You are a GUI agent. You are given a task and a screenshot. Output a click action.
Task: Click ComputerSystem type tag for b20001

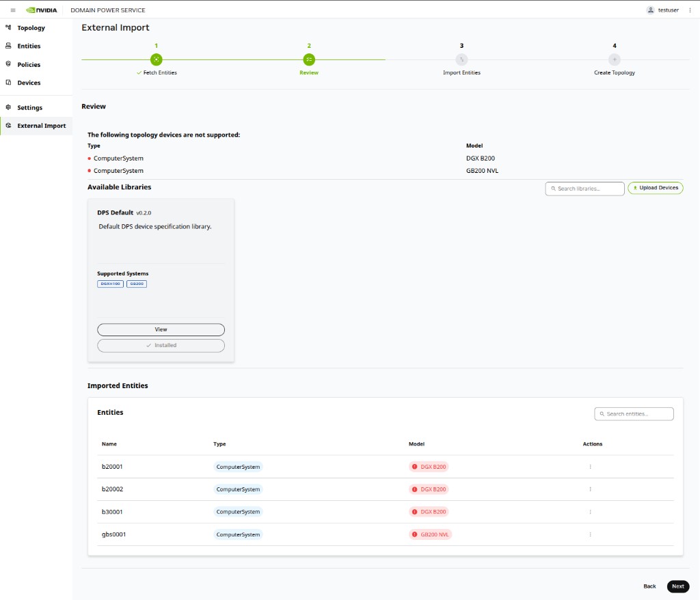tap(238, 467)
